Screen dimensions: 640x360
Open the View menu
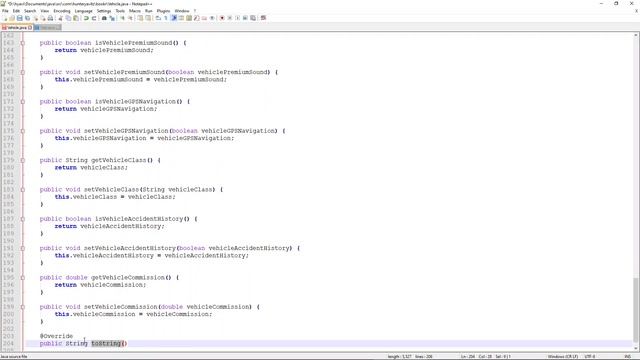click(45, 11)
